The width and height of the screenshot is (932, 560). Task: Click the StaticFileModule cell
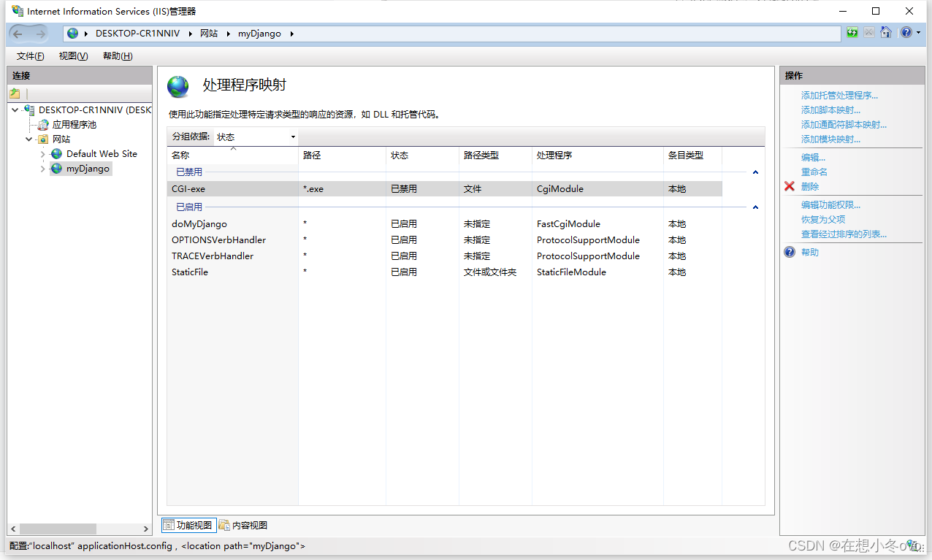pyautogui.click(x=571, y=272)
